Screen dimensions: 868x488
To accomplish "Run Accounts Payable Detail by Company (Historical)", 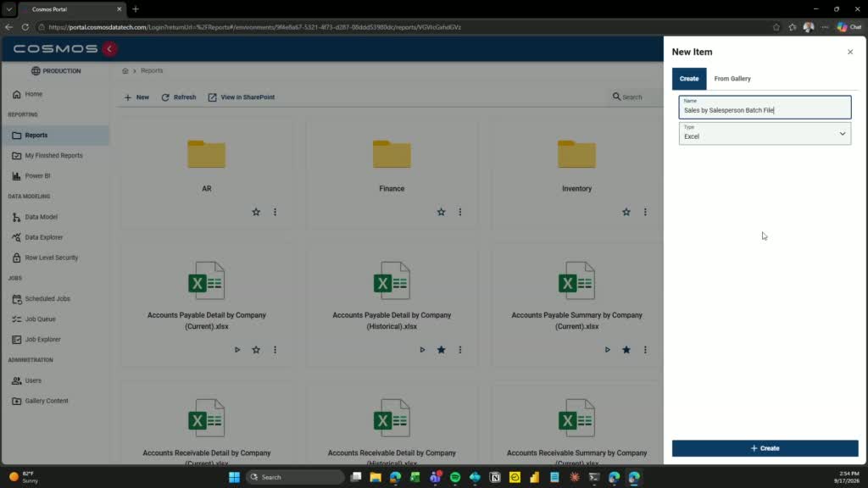I will 422,350.
